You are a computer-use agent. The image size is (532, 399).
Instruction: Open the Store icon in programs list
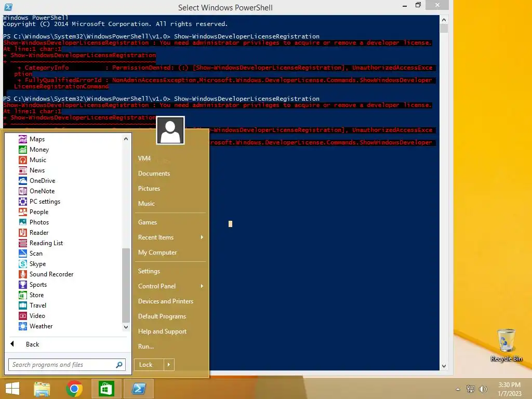click(23, 295)
